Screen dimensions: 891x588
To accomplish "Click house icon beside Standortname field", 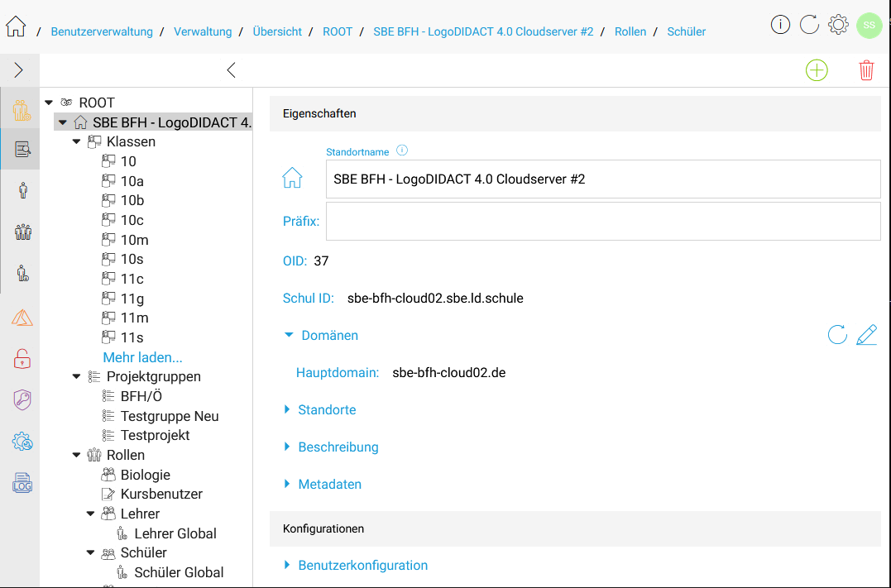I will point(292,178).
